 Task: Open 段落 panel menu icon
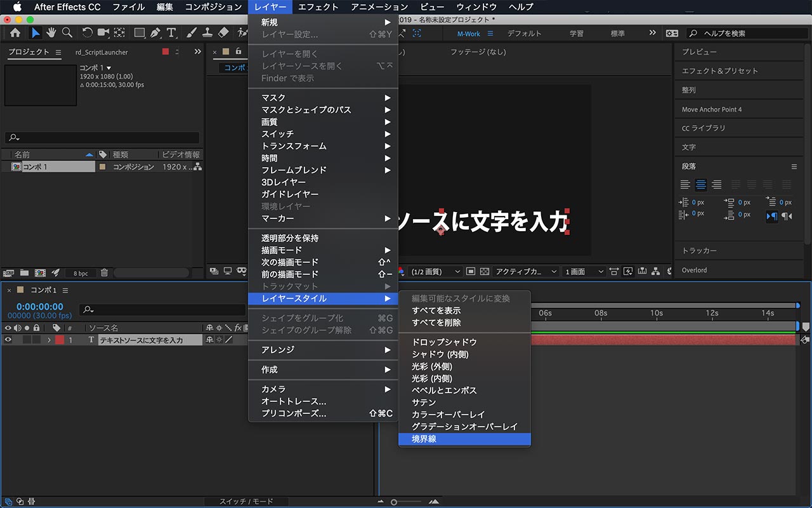click(x=794, y=166)
